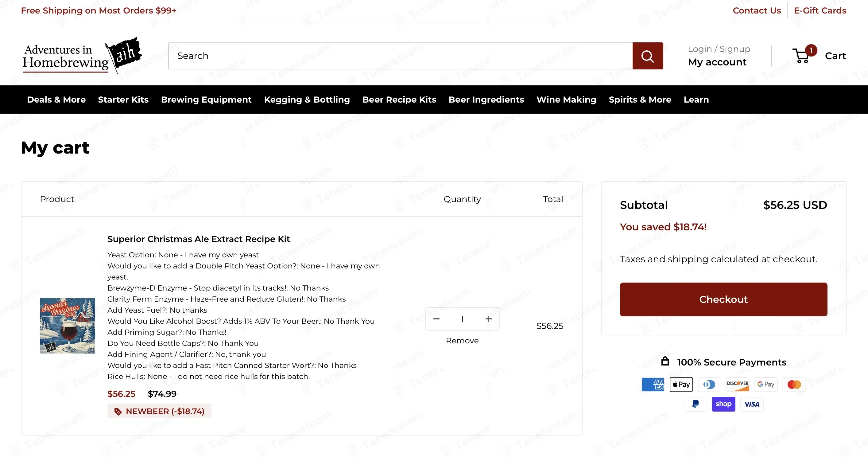
Task: Click the Checkout button
Action: click(x=723, y=299)
